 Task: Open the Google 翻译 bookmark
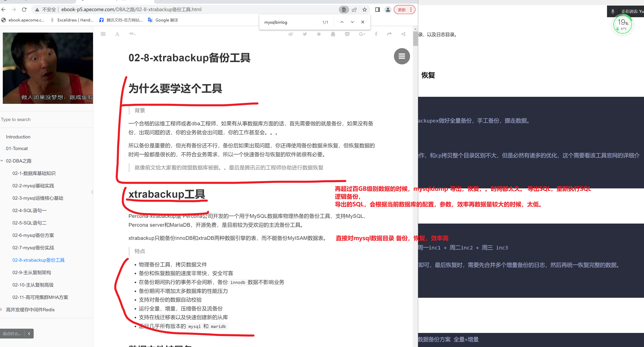(x=163, y=20)
